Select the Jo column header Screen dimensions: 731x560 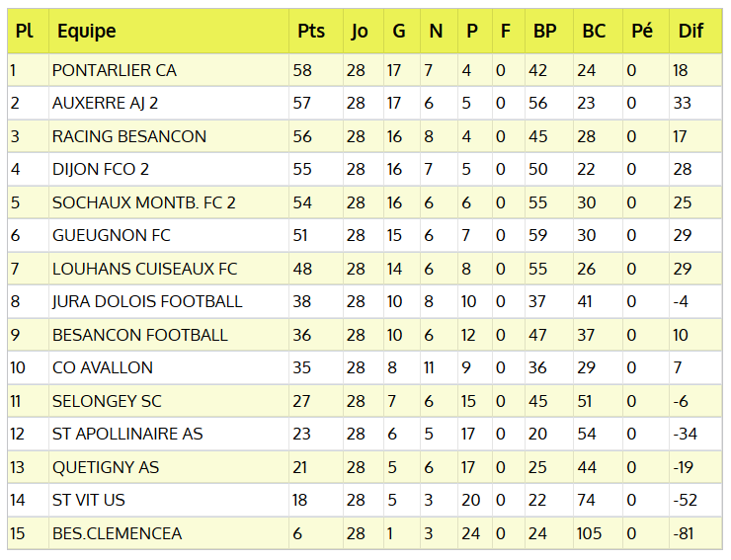(x=360, y=32)
